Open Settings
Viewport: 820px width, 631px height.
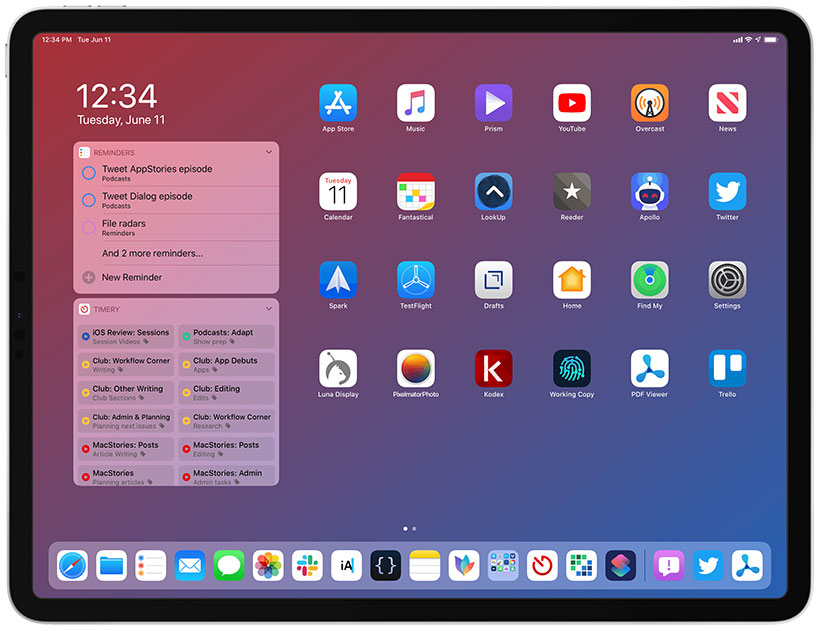click(727, 280)
